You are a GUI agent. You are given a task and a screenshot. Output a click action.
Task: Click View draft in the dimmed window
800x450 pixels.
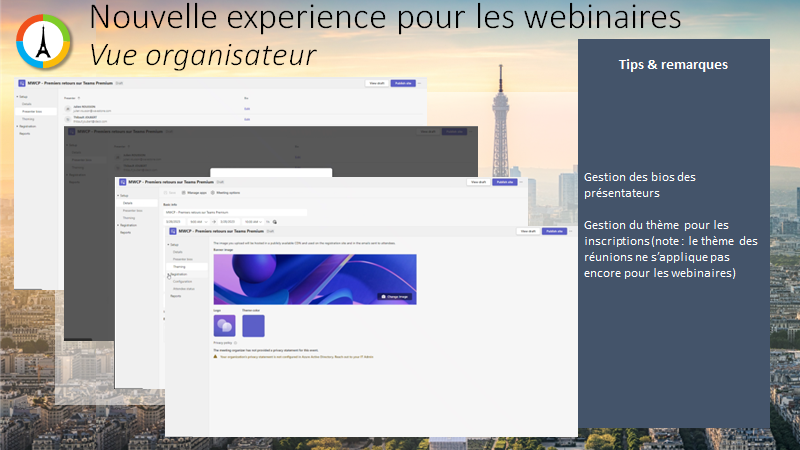click(428, 132)
